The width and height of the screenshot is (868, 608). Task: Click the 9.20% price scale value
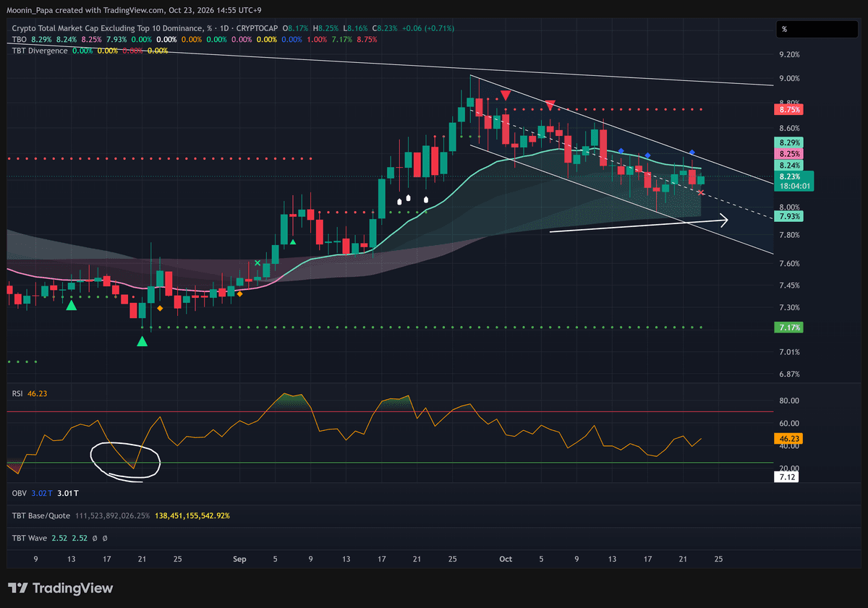point(790,54)
